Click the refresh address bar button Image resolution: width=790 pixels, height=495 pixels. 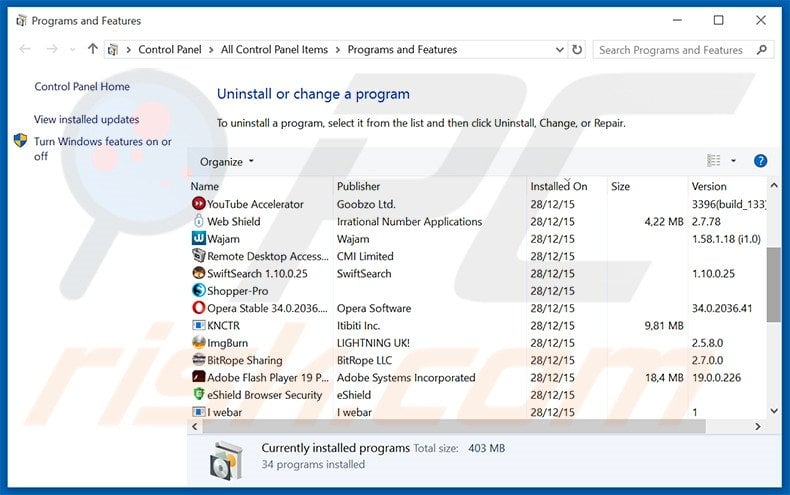577,49
